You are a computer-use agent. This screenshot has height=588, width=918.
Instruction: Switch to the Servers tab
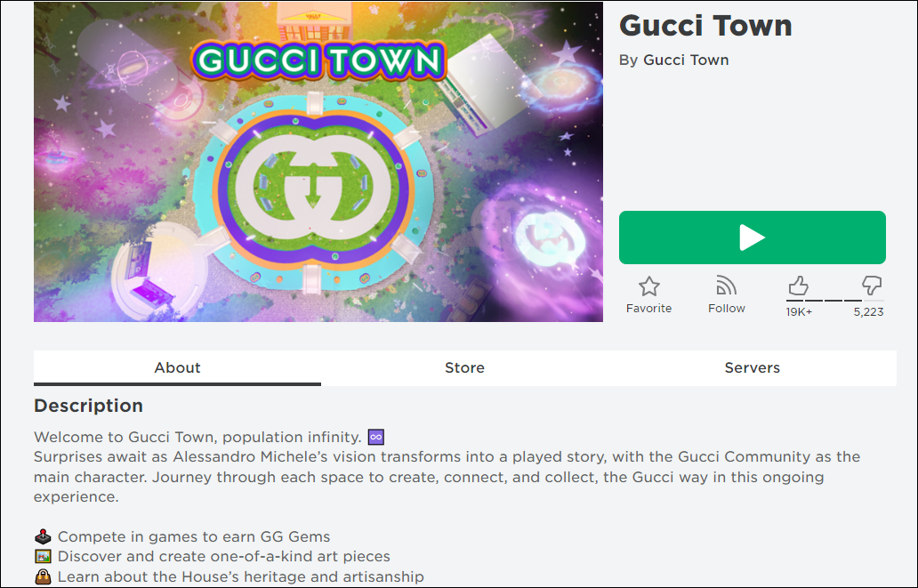coord(752,367)
